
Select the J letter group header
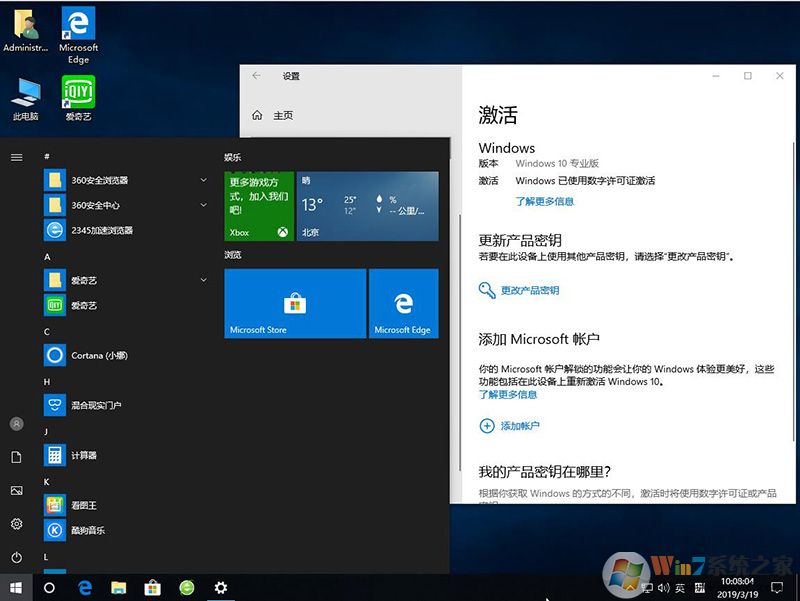click(x=46, y=432)
